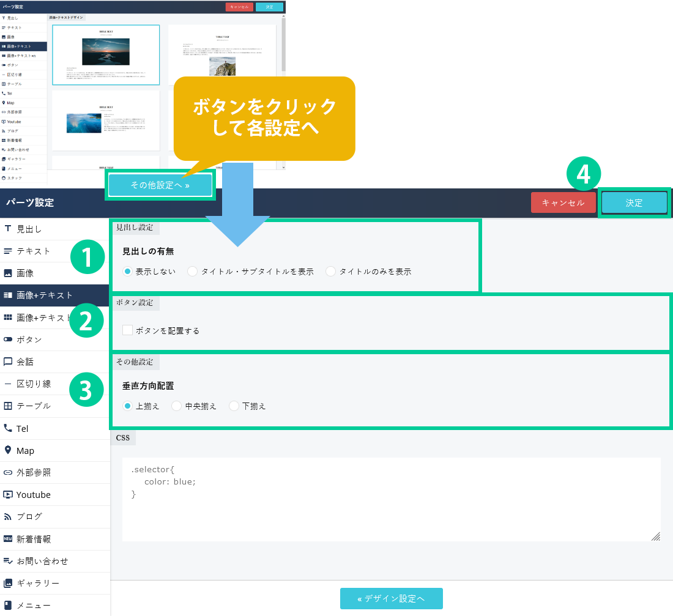The image size is (673, 616).
Task: Select the blog (ブログ) RSS icon
Action: 8,516
